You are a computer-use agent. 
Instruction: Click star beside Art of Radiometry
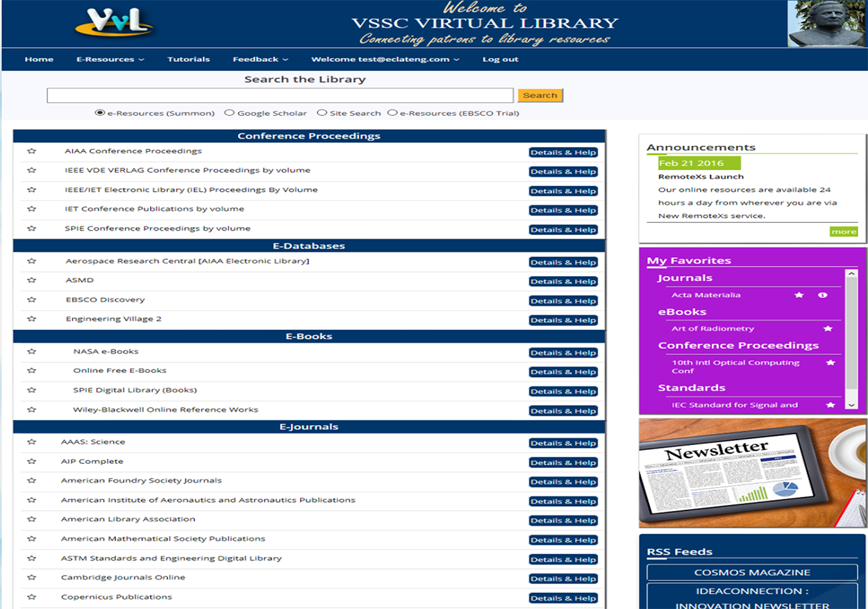(x=828, y=328)
